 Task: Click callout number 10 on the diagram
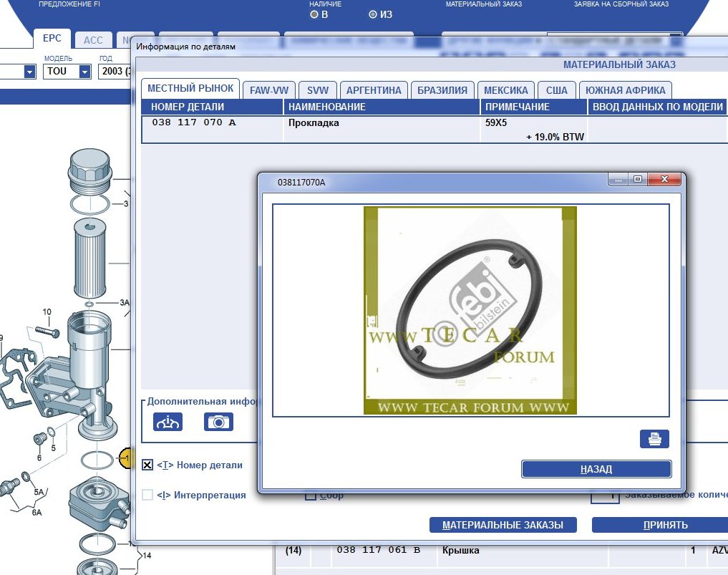47,312
